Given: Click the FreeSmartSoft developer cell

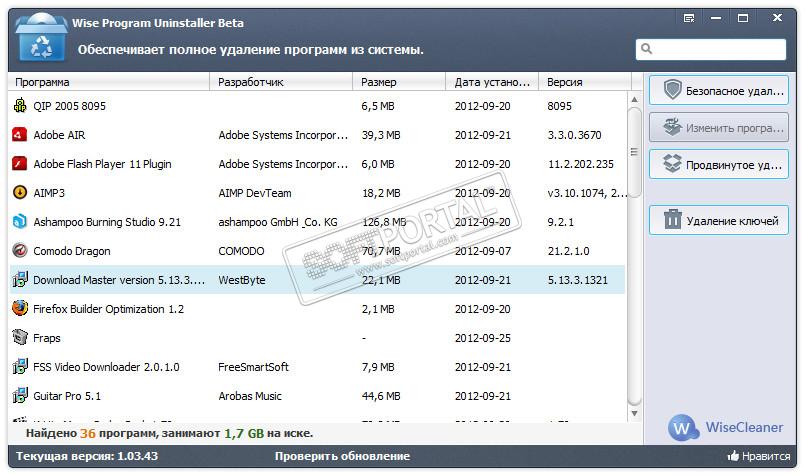Looking at the screenshot, I should [x=254, y=367].
